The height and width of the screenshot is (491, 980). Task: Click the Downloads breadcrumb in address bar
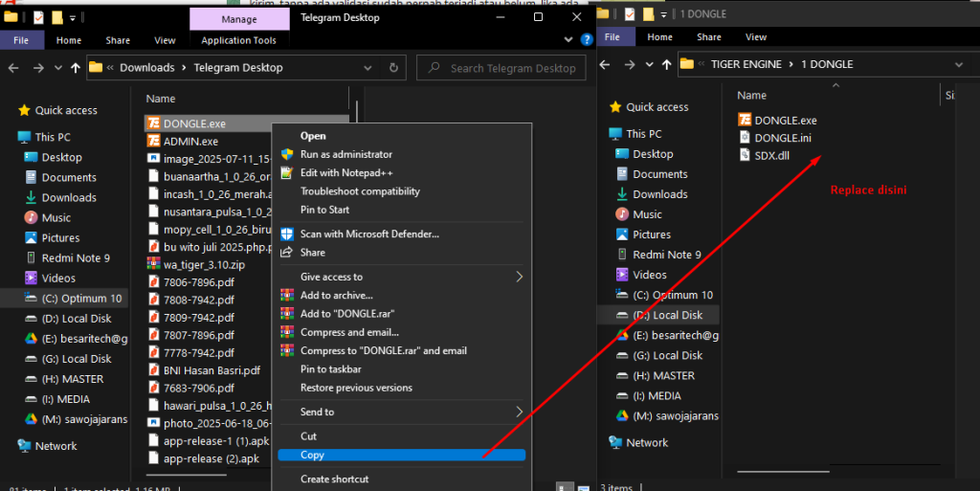tap(146, 68)
